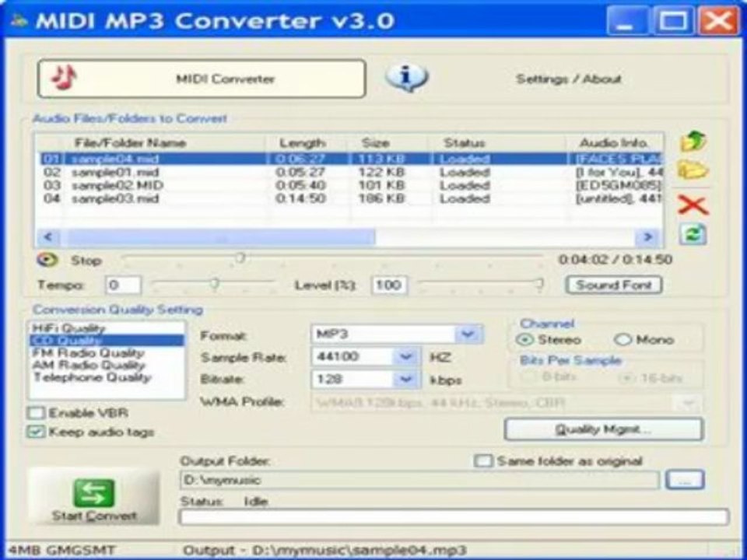This screenshot has height=560, width=747.
Task: Click the Tempo slider
Action: pos(213,285)
